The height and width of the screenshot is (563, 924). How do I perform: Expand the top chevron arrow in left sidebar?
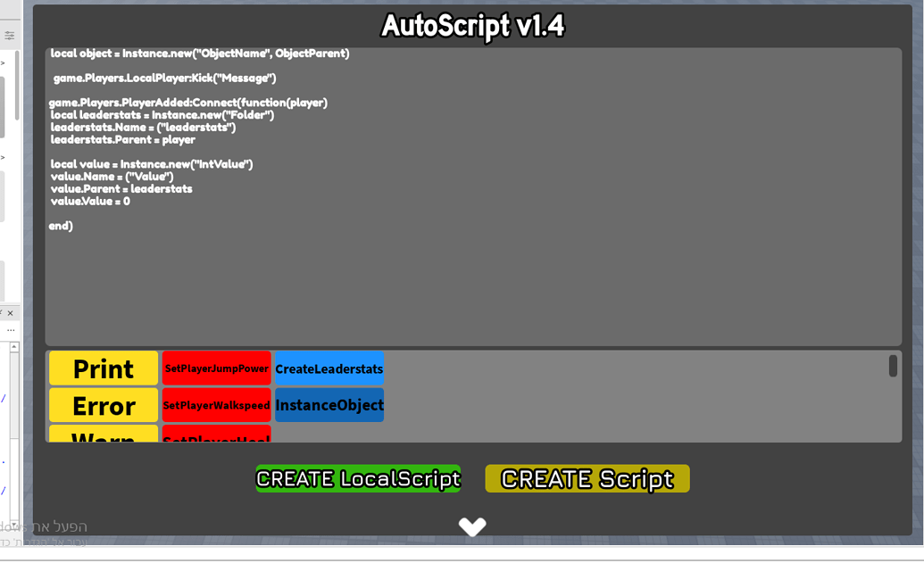point(4,62)
